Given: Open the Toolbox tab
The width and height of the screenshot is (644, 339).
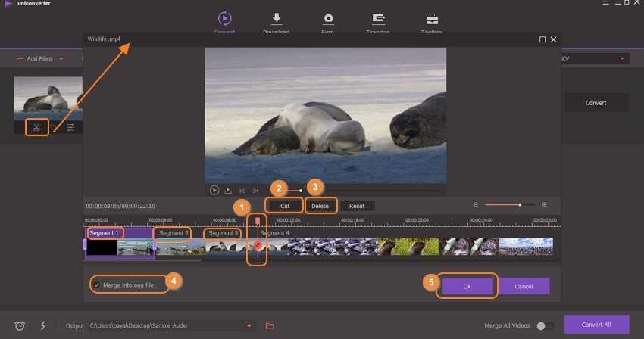Looking at the screenshot, I should tap(432, 21).
